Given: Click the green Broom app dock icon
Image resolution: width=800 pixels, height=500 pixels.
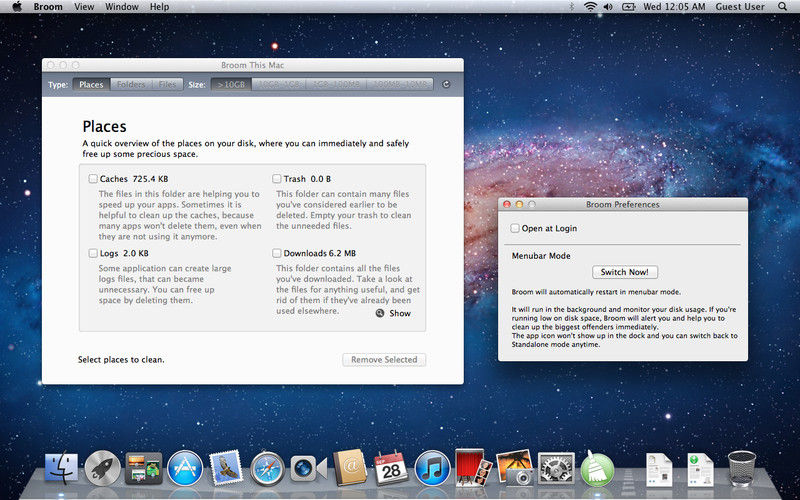Looking at the screenshot, I should click(x=597, y=468).
